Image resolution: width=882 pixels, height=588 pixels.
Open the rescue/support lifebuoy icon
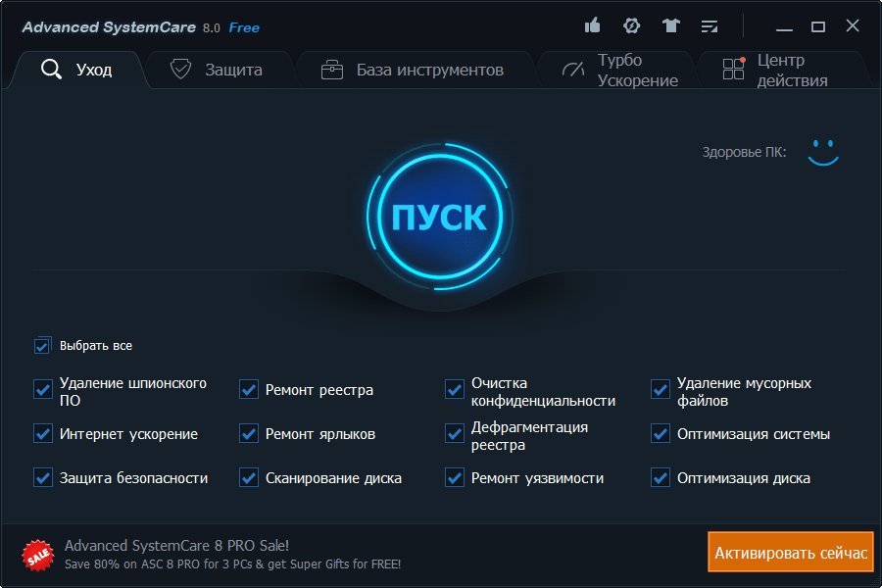632,25
